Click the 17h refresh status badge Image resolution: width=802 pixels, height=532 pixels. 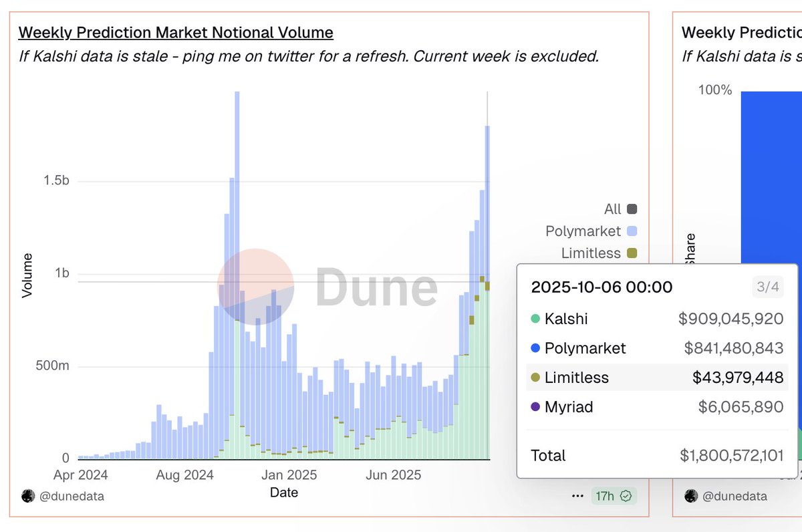614,496
